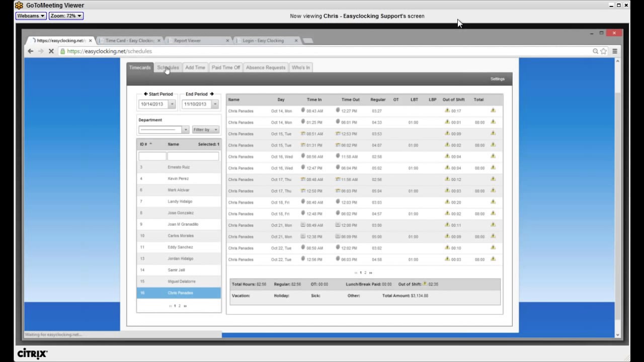Click the back arrow before Start Period
Screen dimensions: 644x362
(x=146, y=94)
